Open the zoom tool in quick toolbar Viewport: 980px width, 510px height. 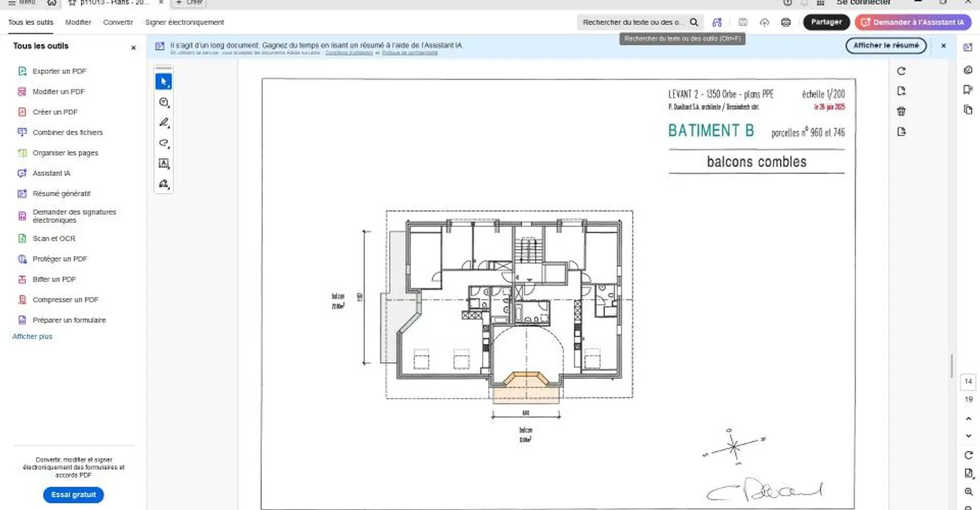pos(163,103)
